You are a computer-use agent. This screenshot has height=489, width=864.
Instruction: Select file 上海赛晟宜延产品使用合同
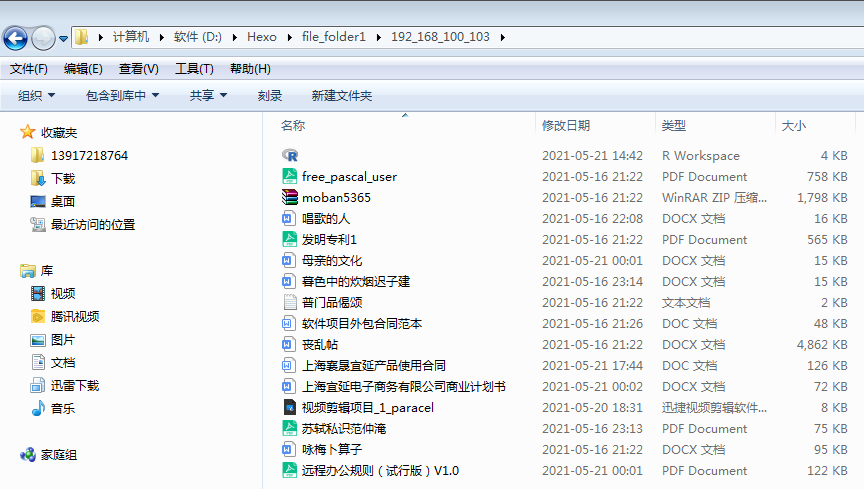click(374, 366)
